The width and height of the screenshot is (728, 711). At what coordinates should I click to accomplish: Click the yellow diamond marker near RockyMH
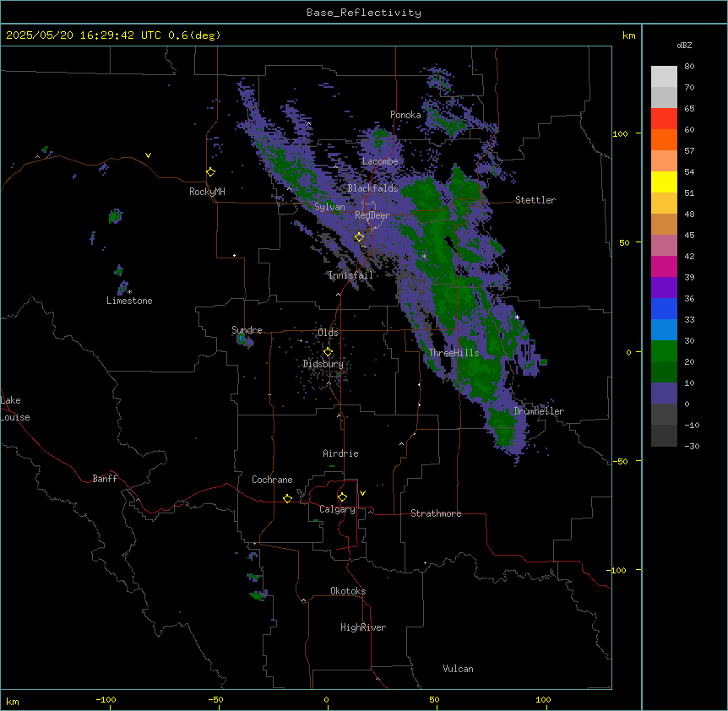point(211,172)
